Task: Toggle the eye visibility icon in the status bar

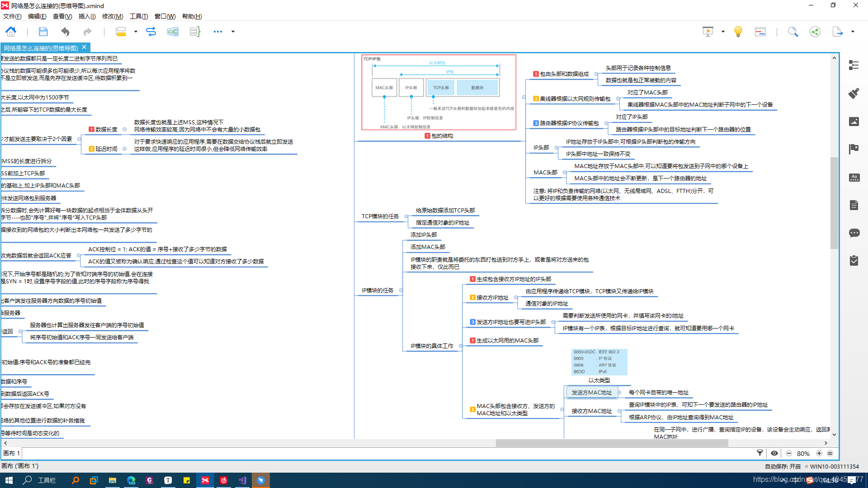Action: coord(774,453)
